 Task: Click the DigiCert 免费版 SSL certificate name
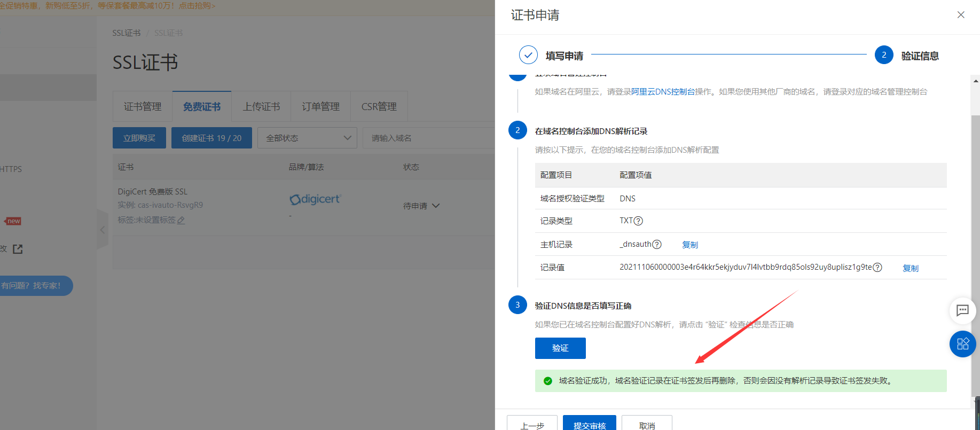click(153, 191)
